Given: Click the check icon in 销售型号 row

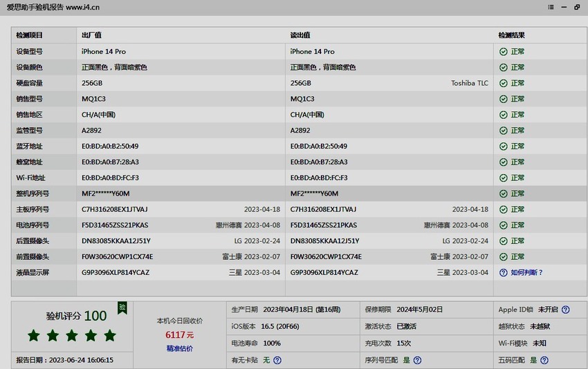Looking at the screenshot, I should tap(503, 99).
